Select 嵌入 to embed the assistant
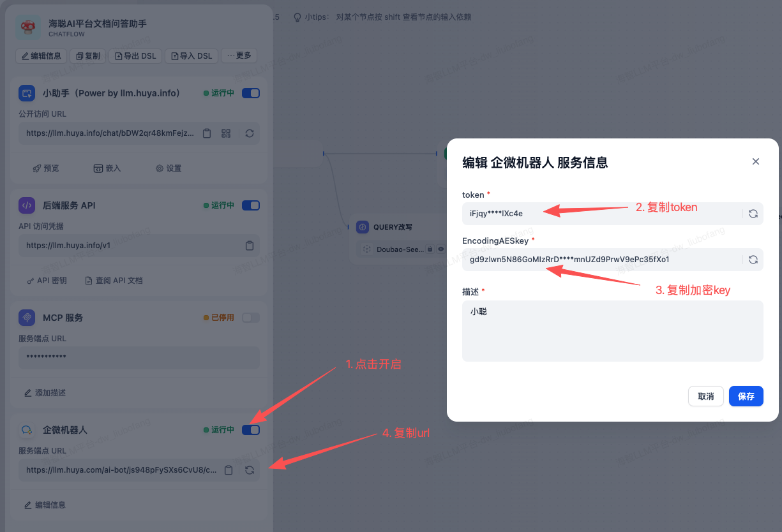The image size is (782, 532). (107, 168)
